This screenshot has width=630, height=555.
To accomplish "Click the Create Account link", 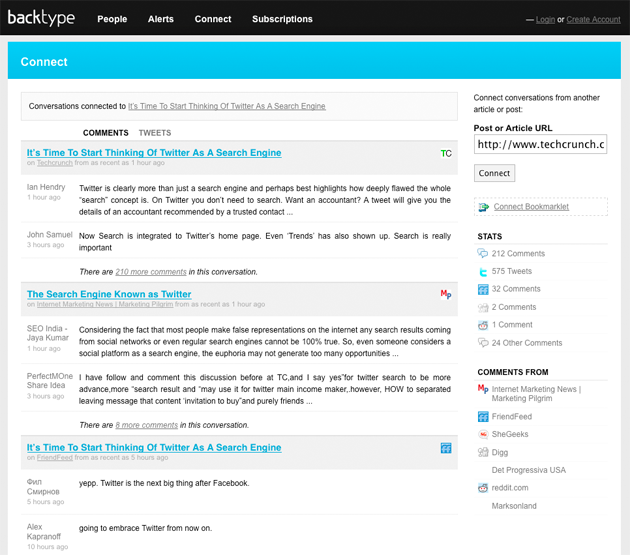I will tap(593, 19).
